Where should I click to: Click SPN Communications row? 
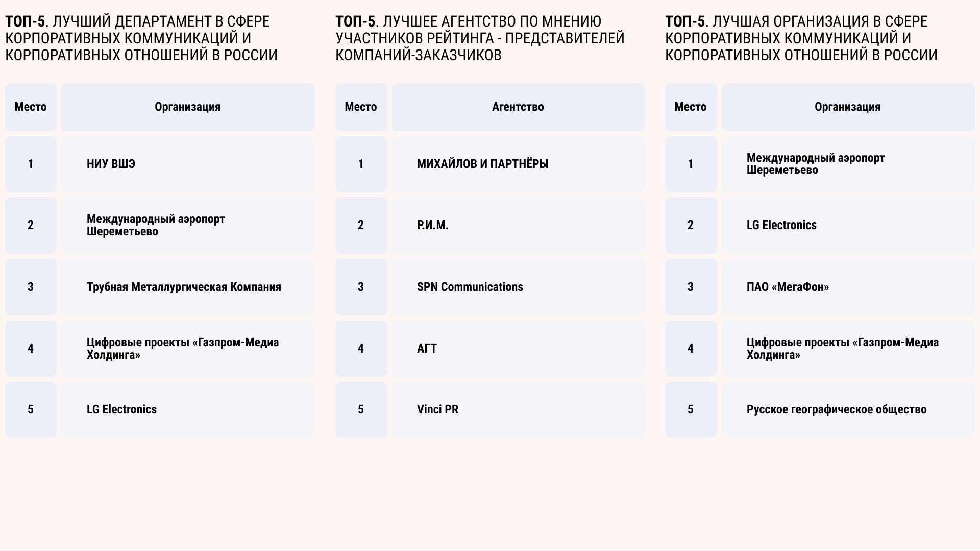click(470, 287)
